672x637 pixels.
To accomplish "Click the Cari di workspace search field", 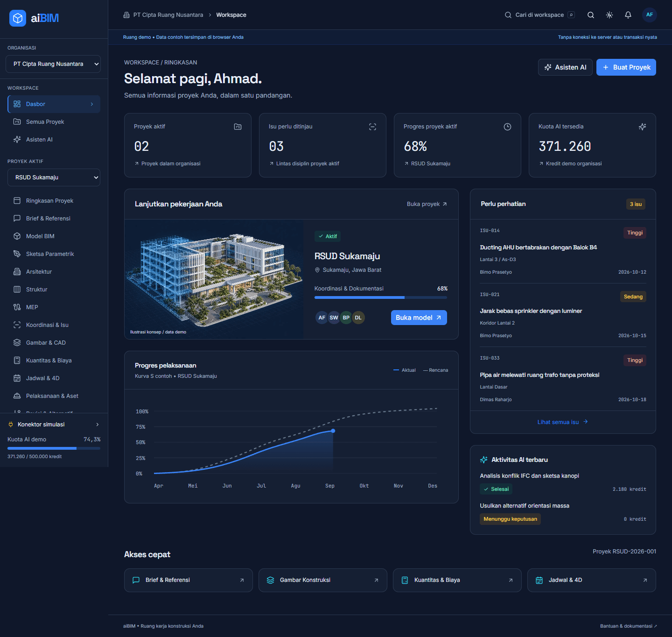I will point(539,15).
